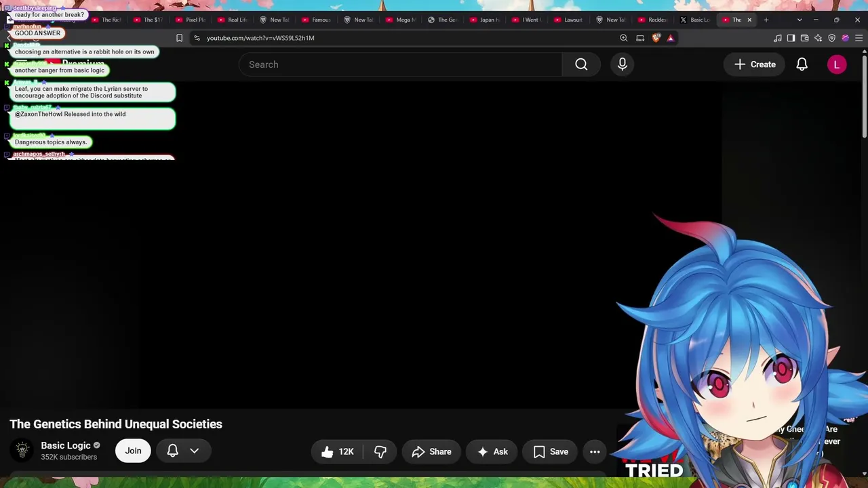Start voice search with the microphone icon
This screenshot has width=868, height=488.
pyautogui.click(x=623, y=64)
